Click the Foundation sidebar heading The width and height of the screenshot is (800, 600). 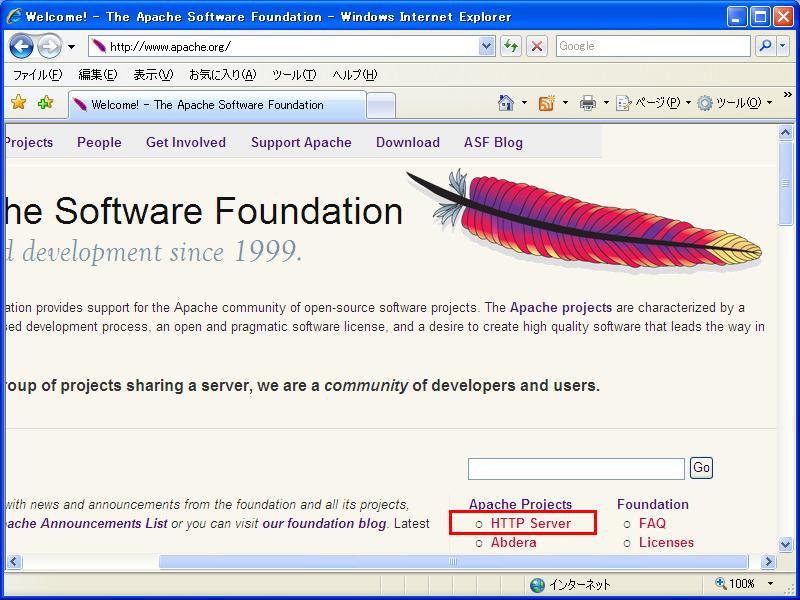click(x=653, y=504)
